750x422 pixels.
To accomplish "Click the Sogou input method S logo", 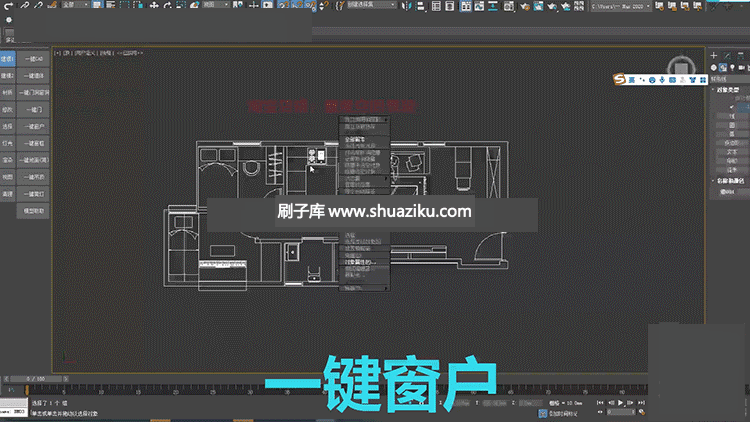I will tap(620, 79).
